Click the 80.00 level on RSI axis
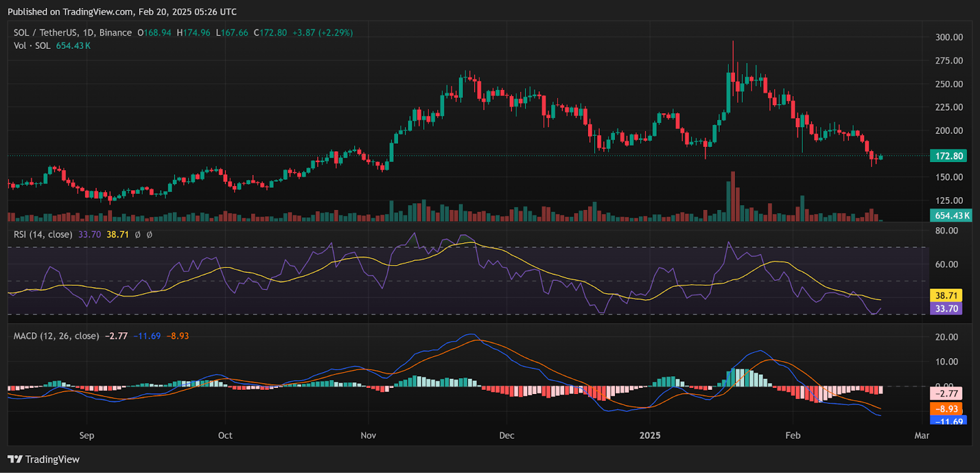Viewport: 980px width, 473px height. (x=946, y=231)
